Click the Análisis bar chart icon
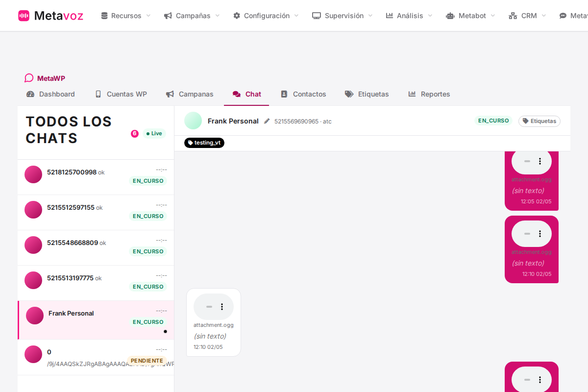 [x=390, y=16]
